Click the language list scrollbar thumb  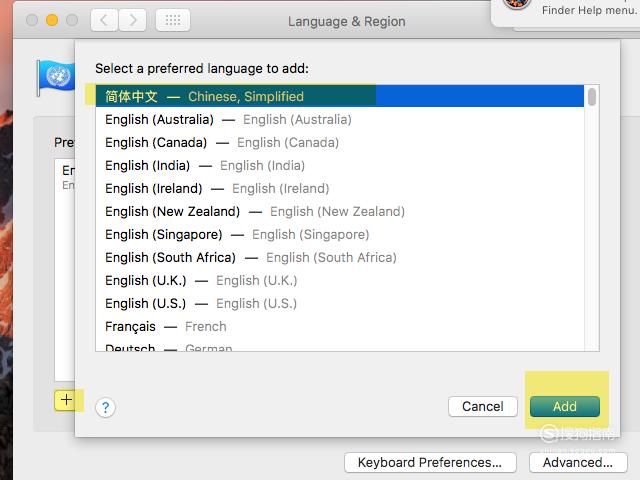[592, 97]
